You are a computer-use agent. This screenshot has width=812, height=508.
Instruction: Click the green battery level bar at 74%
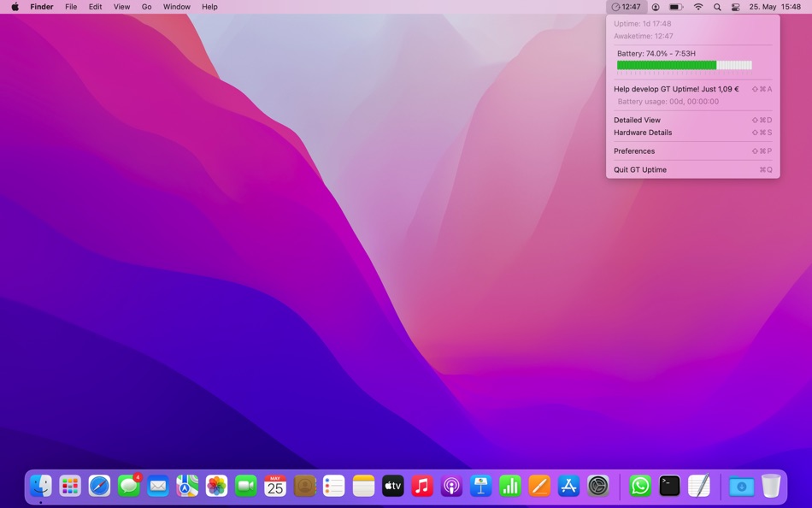667,65
